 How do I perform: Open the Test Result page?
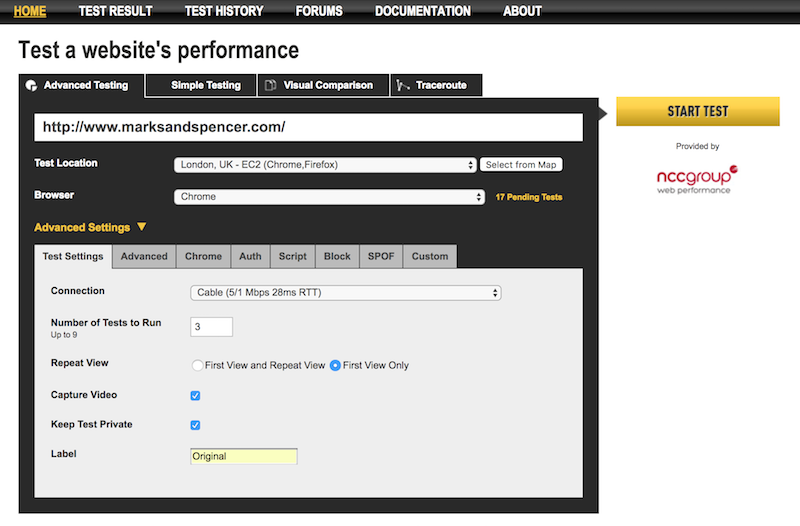(x=115, y=11)
